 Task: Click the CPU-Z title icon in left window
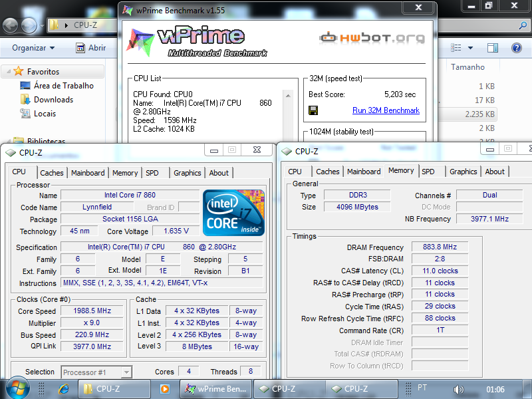pos(11,153)
